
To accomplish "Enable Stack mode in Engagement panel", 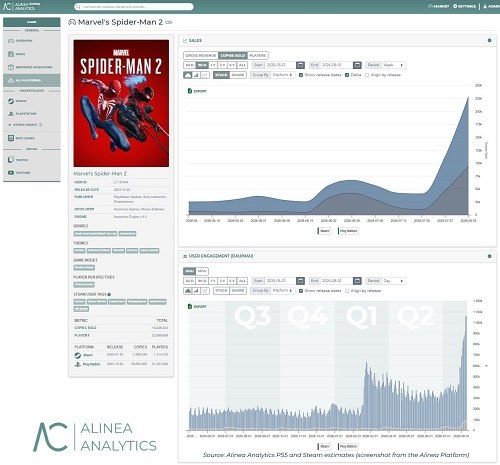I will pos(221,291).
